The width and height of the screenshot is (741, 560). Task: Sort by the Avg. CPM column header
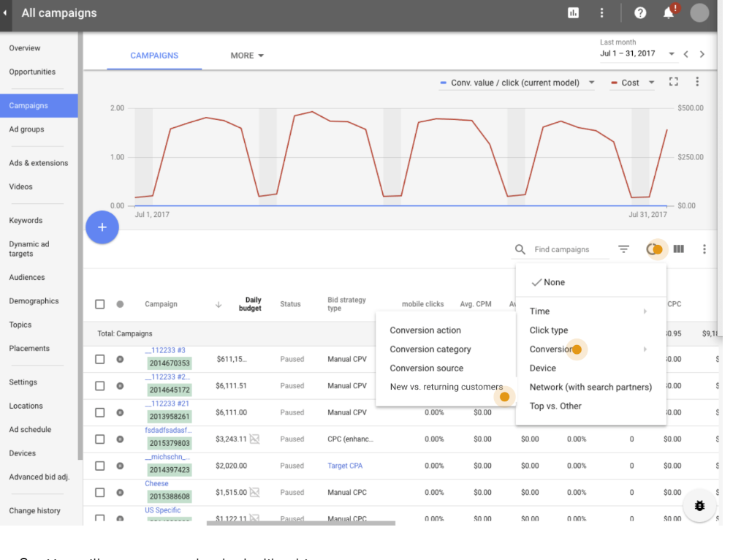[x=476, y=304]
